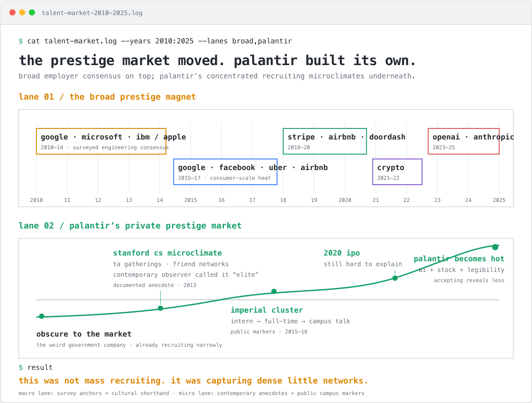This screenshot has width=532, height=403.
Task: Click the subtitle about broad employer consensus
Action: pyautogui.click(x=217, y=76)
